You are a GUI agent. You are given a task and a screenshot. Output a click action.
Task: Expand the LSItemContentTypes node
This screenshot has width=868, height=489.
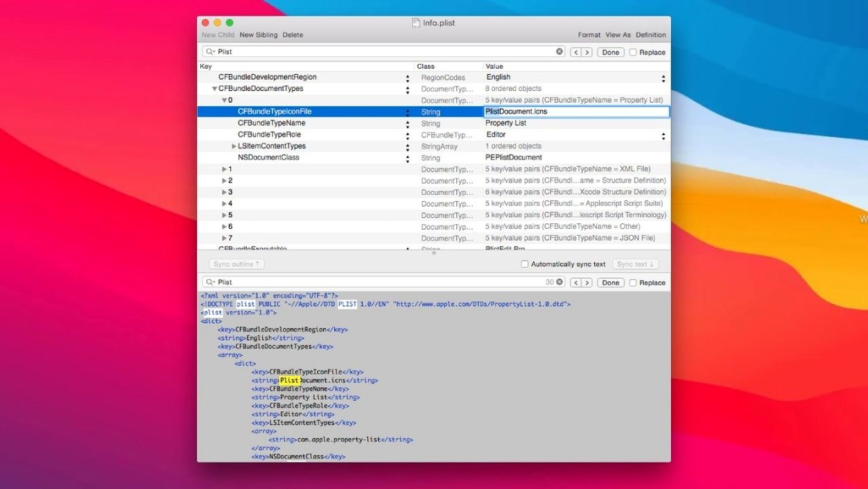[x=234, y=146]
